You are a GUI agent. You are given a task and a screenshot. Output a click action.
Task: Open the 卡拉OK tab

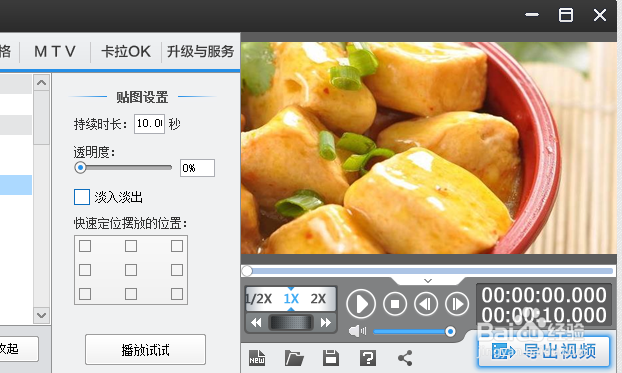pyautogui.click(x=126, y=52)
